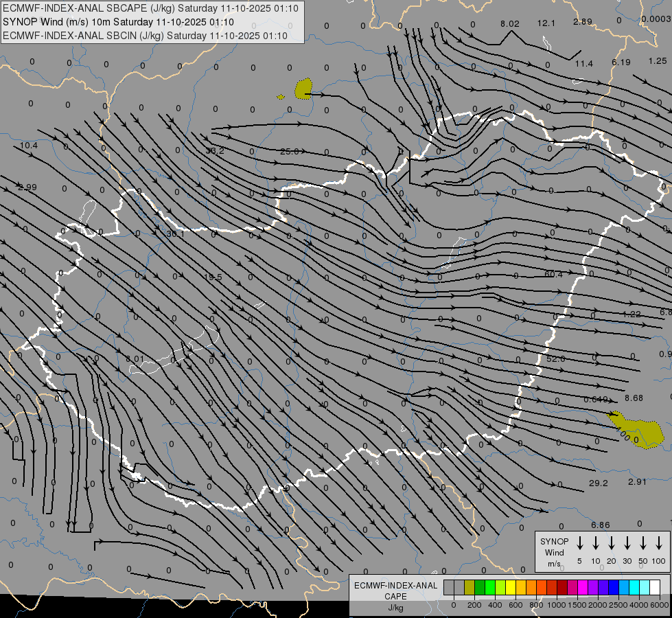Viewport: 672px width, 618px height.
Task: Select the 30.1 value label on map
Action: point(176,233)
